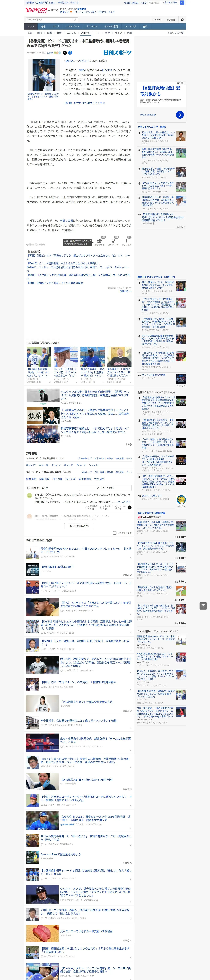
Task: Open 購入履歴
Action: coord(171,19)
